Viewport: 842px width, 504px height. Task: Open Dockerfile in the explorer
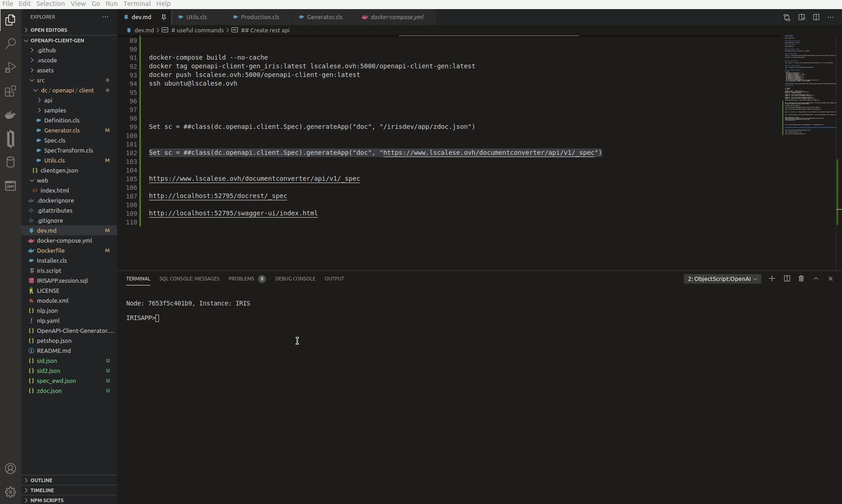coord(51,251)
